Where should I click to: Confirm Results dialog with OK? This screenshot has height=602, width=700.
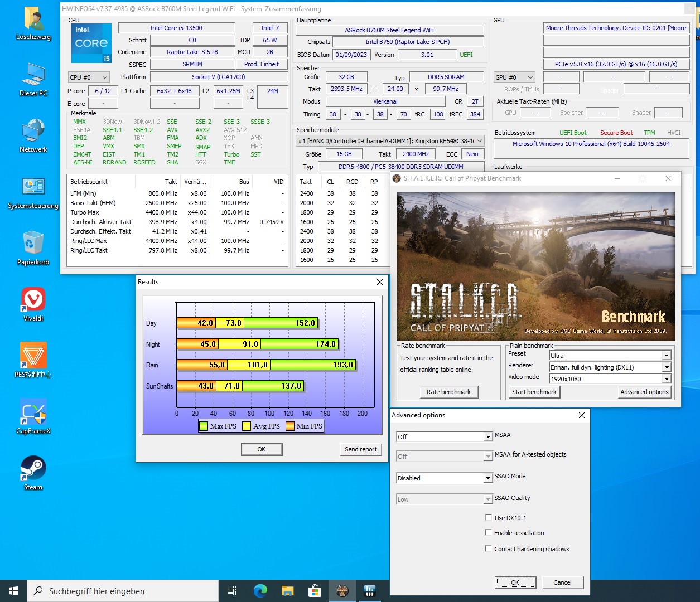(262, 449)
